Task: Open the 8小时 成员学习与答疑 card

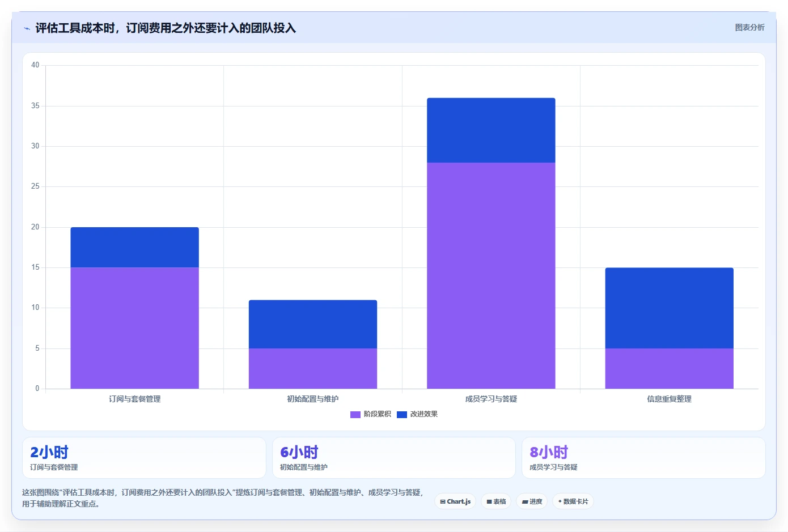Action: (x=643, y=458)
